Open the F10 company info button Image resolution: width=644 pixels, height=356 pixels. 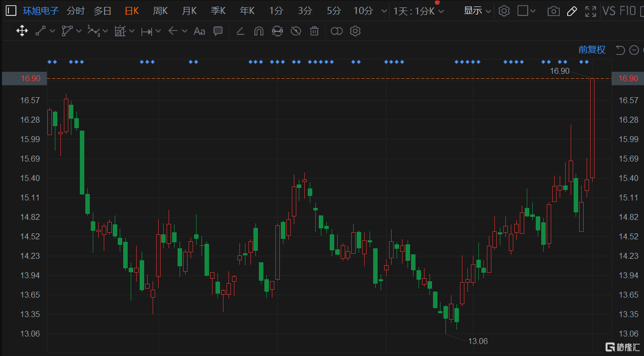pos(628,11)
